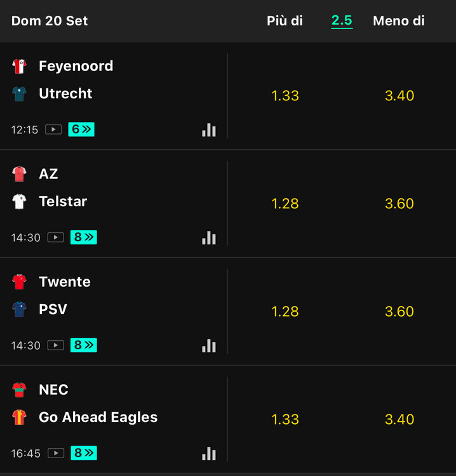Image resolution: width=456 pixels, height=476 pixels.
Task: Open live stream icon for Feyenoord match
Action: point(53,129)
